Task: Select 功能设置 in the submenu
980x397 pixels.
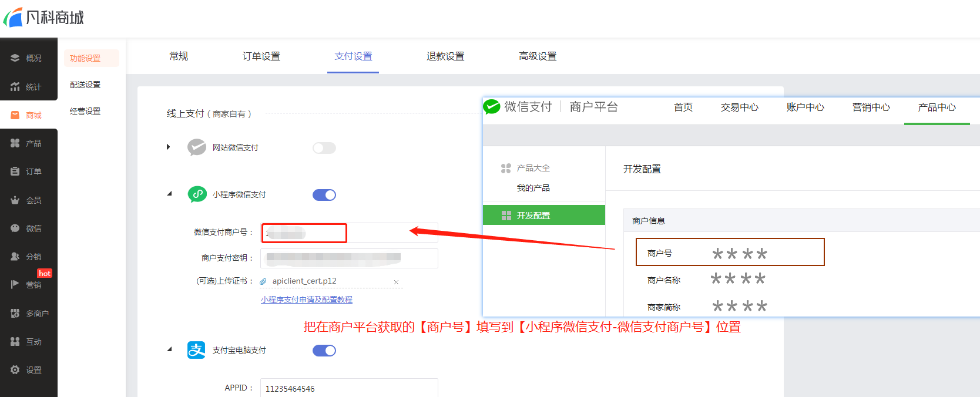Action: coord(91,58)
